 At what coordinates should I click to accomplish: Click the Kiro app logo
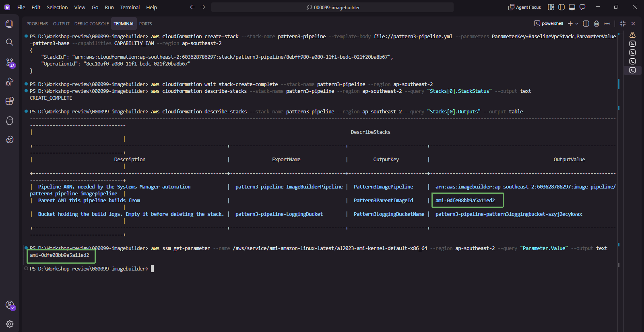tap(7, 7)
